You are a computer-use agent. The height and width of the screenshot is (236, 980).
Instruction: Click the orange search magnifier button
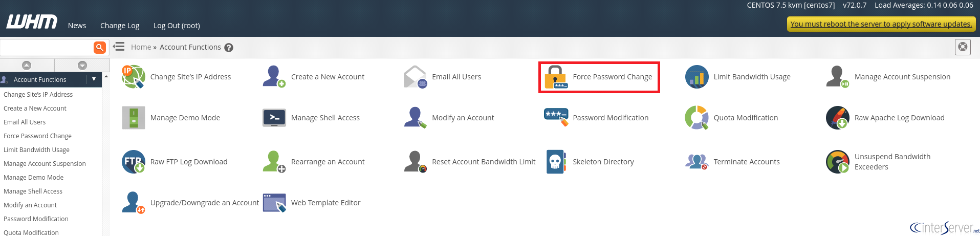[x=100, y=47]
